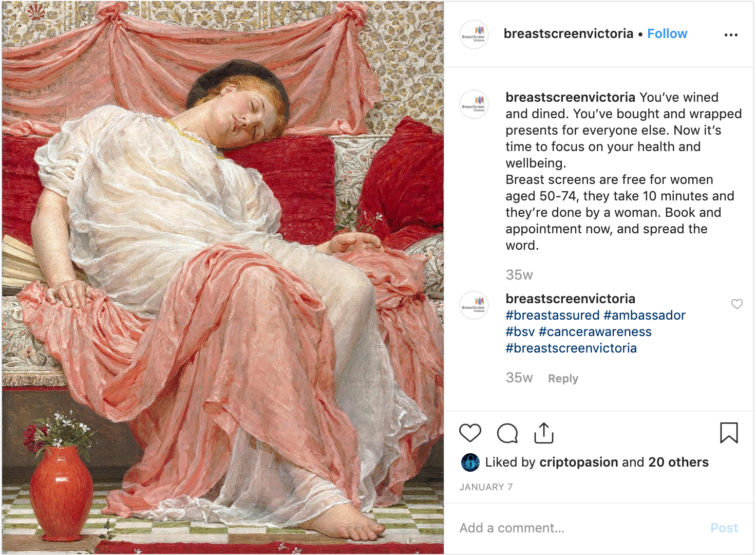Open the #breastscreenvictoria hashtag link
The width and height of the screenshot is (756, 555).
click(x=571, y=348)
